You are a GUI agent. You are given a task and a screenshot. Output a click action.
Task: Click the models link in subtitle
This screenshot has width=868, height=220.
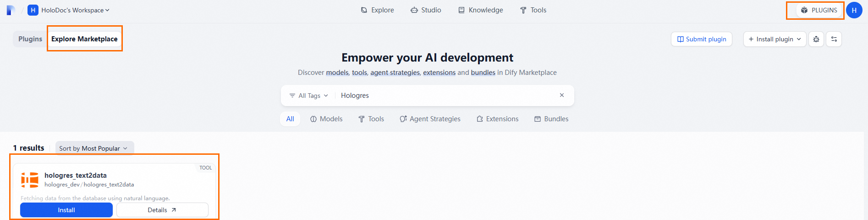coord(337,73)
